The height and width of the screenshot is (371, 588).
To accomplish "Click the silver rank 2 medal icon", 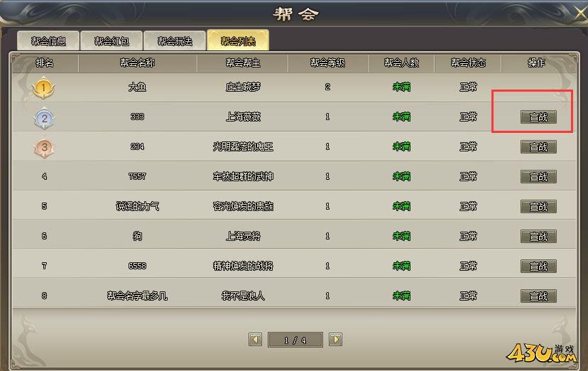I will coord(44,118).
